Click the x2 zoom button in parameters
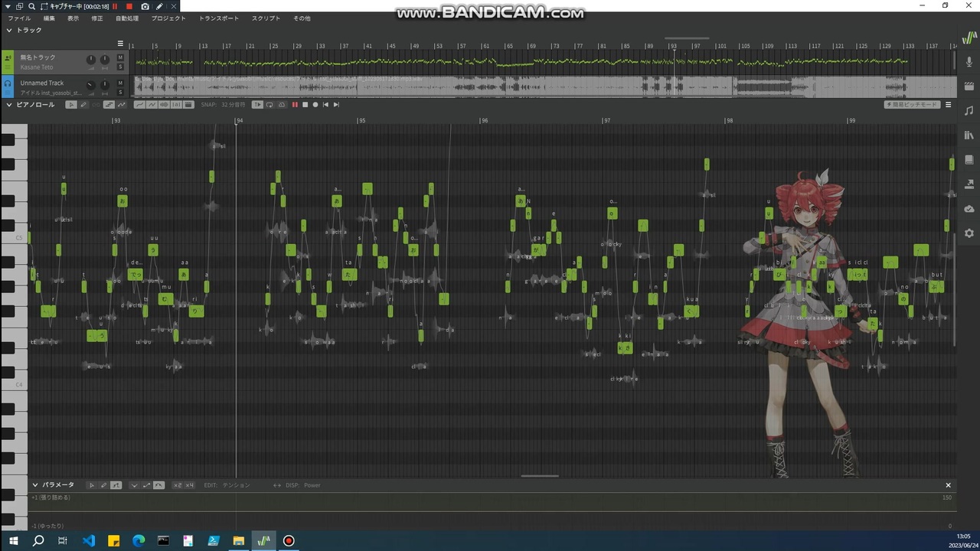This screenshot has width=980, height=551. pyautogui.click(x=178, y=485)
